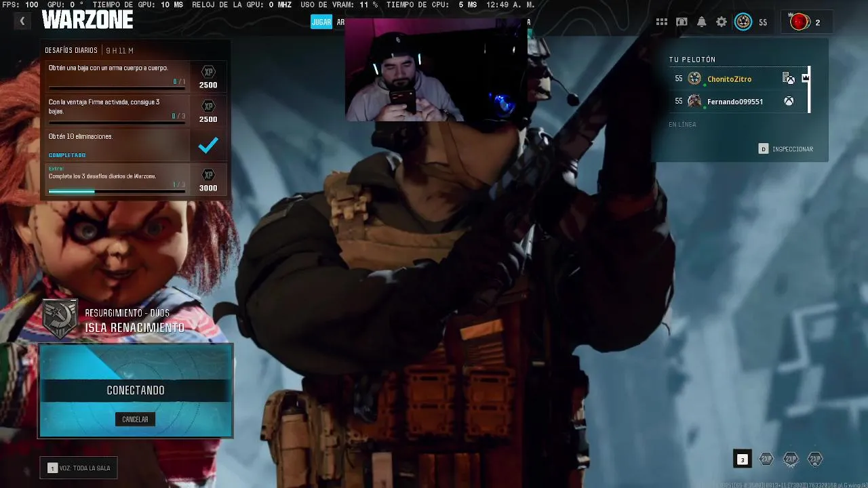Click melee challenge 0/1 progress bar
The width and height of the screenshot is (868, 488).
(x=117, y=88)
